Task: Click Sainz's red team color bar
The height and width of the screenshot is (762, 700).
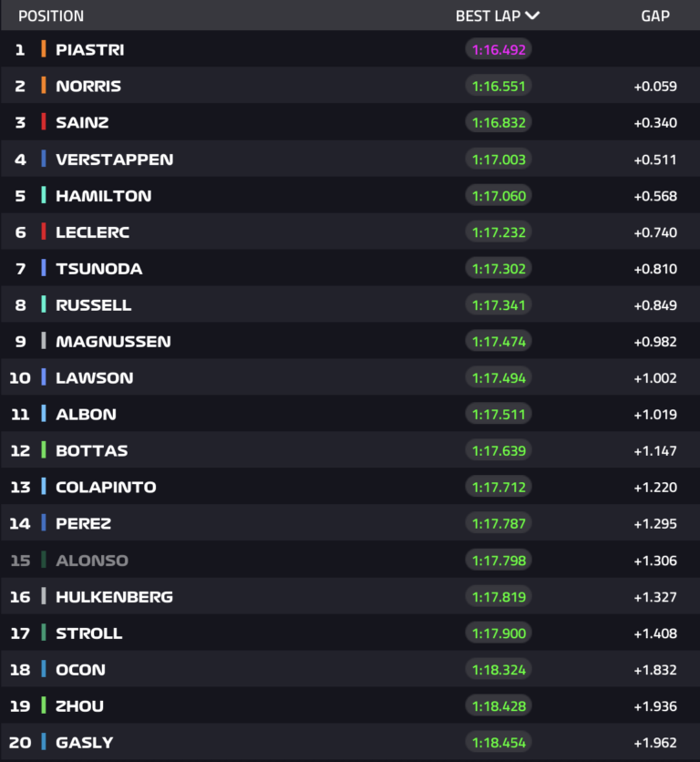Action: pyautogui.click(x=43, y=122)
